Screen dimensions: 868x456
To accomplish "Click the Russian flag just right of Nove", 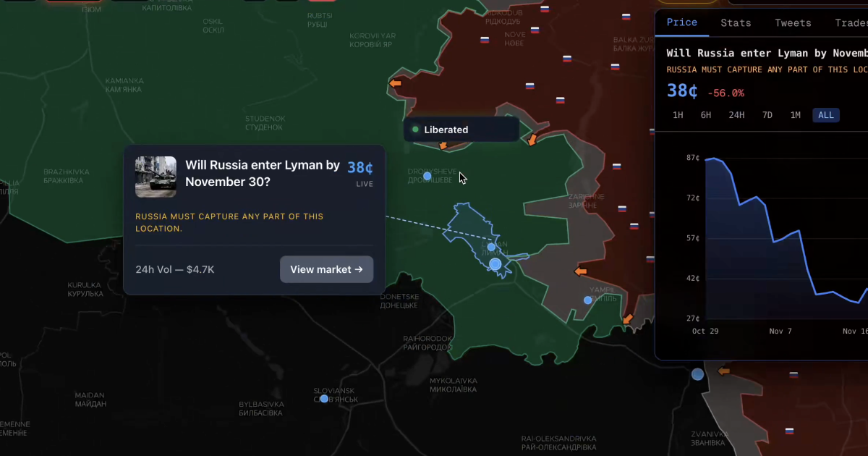I will (535, 31).
